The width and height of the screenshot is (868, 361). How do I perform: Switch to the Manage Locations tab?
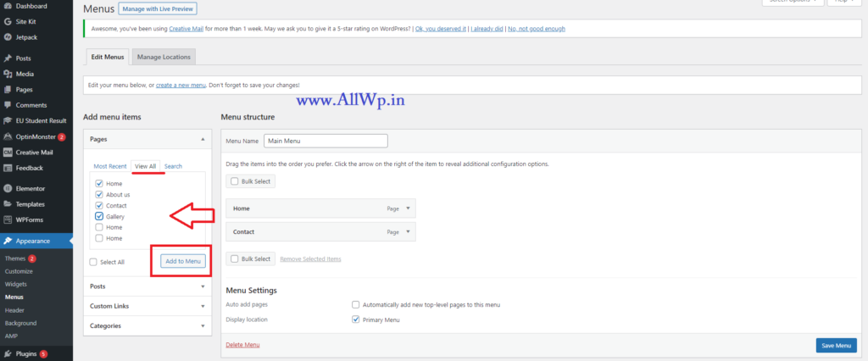[164, 57]
